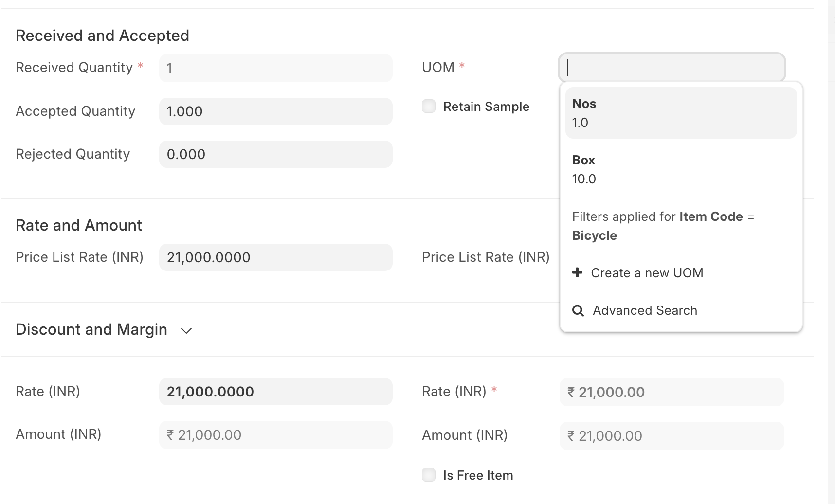Viewport: 835px width, 504px height.
Task: Click the Discount and Margin heading
Action: point(91,329)
